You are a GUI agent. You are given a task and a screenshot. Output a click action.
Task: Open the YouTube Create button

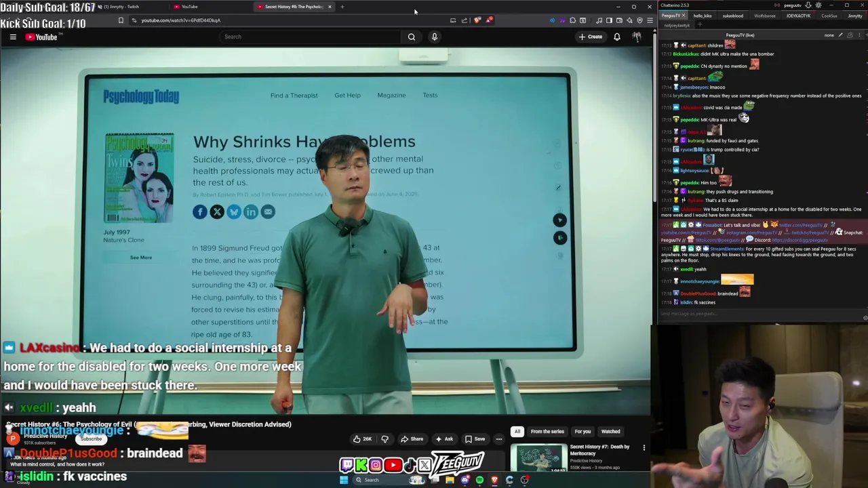coord(591,37)
